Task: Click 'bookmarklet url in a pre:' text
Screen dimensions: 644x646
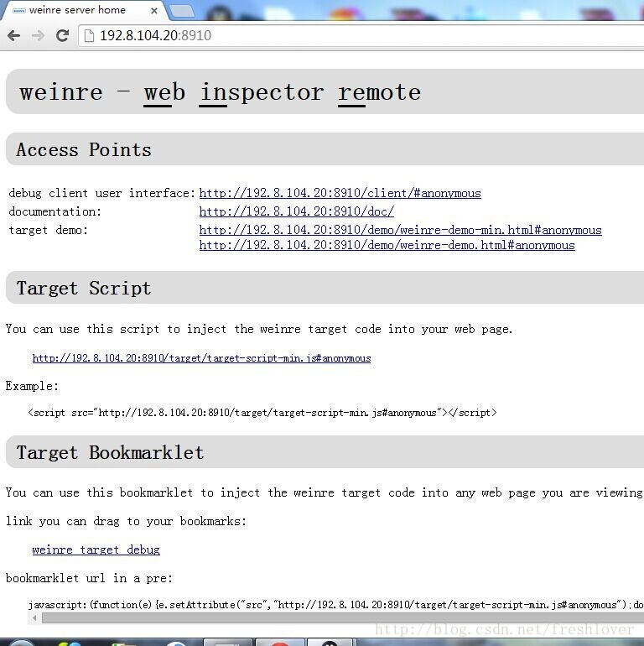Action: coord(89,578)
